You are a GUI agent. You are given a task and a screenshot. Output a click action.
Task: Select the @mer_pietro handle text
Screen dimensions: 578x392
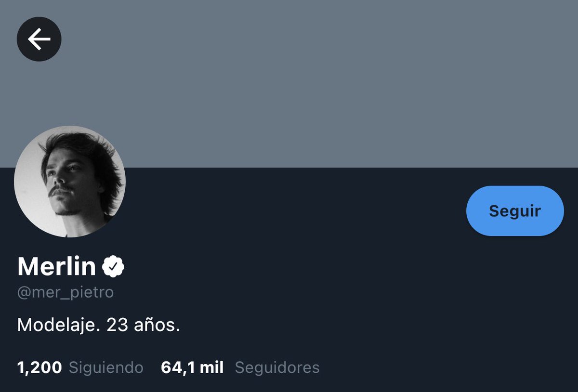coord(66,293)
